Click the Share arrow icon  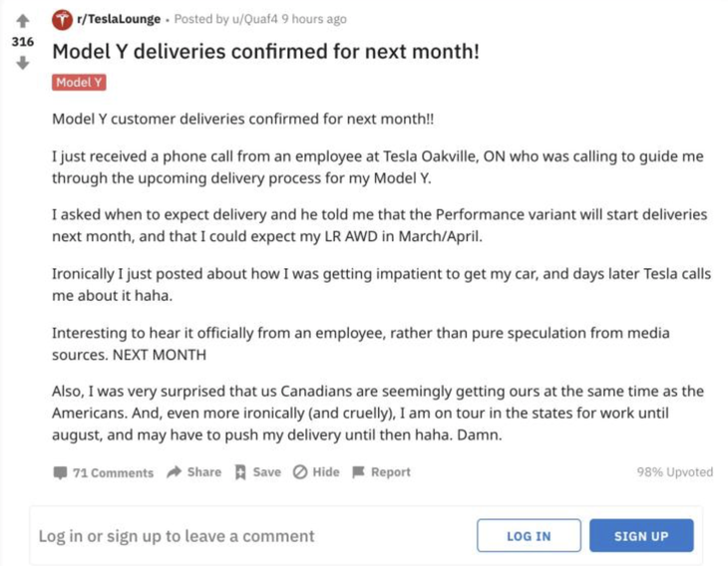174,471
